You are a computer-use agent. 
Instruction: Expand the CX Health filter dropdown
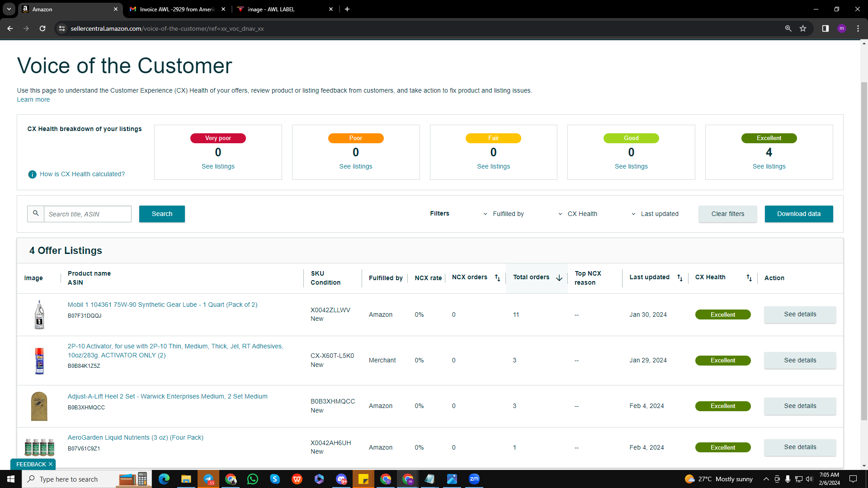click(578, 214)
